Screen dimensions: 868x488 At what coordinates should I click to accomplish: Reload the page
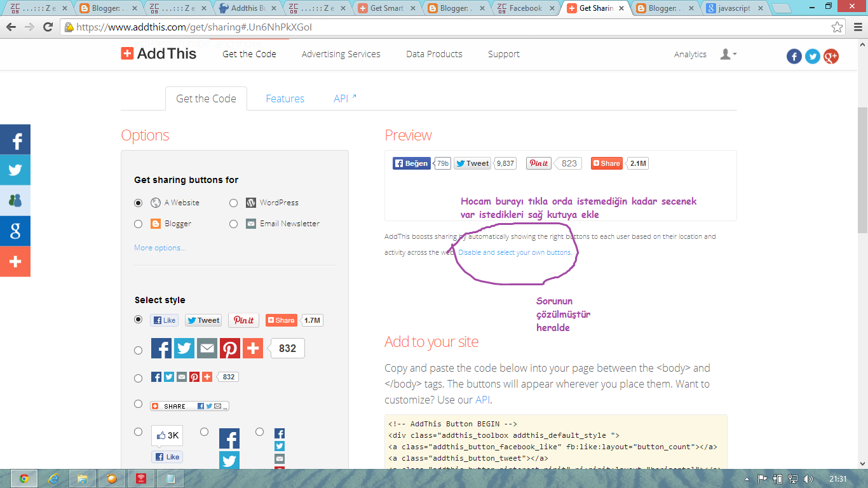click(x=48, y=27)
